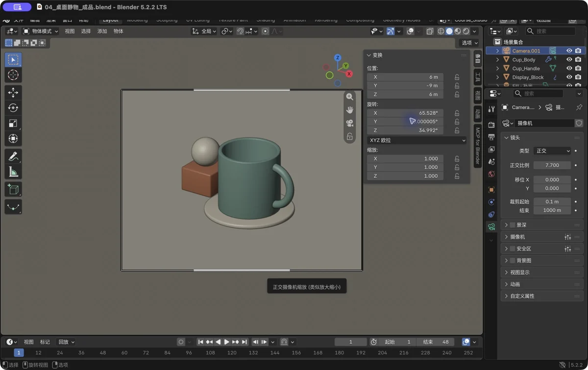The height and width of the screenshot is (370, 588).
Task: Click the viewport pan hand icon
Action: [x=350, y=110]
